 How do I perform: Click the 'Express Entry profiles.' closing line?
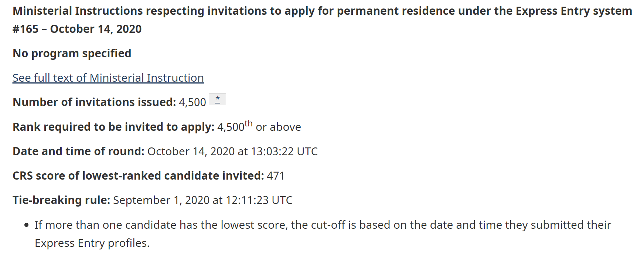pos(92,243)
